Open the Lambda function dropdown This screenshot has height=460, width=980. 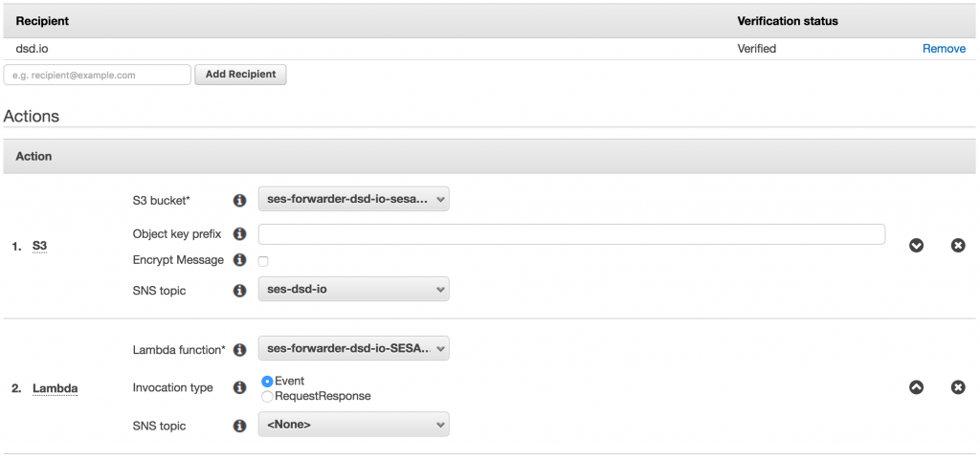(x=353, y=349)
